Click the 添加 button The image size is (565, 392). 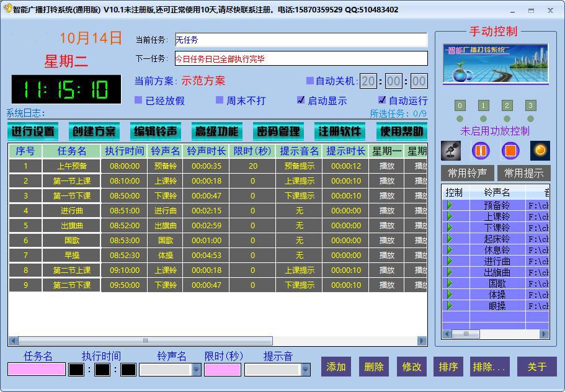point(336,367)
